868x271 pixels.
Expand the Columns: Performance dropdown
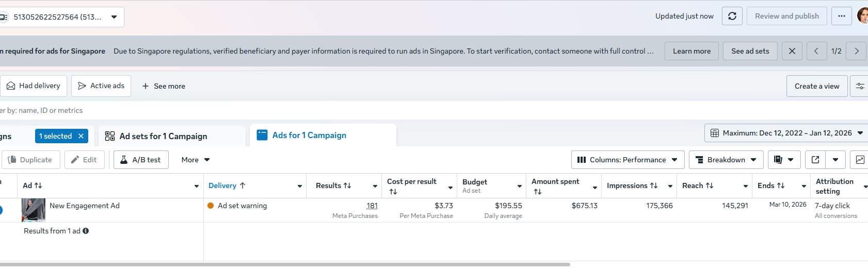pos(628,160)
